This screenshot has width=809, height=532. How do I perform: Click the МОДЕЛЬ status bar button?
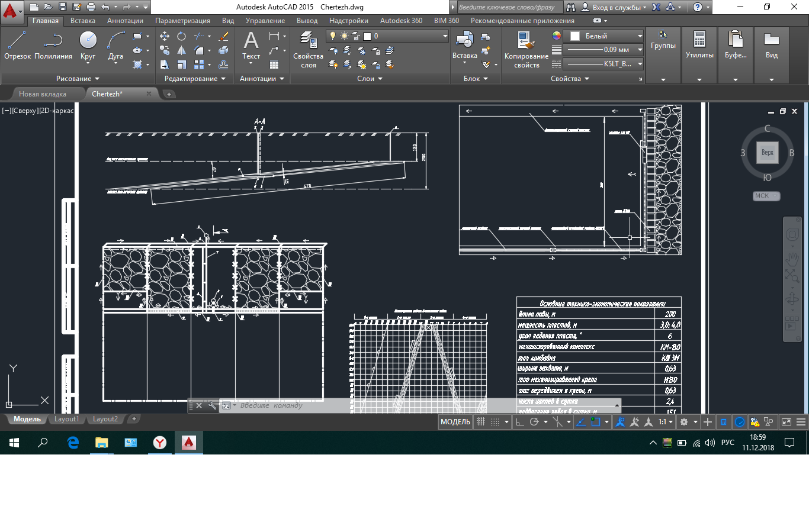click(x=455, y=422)
